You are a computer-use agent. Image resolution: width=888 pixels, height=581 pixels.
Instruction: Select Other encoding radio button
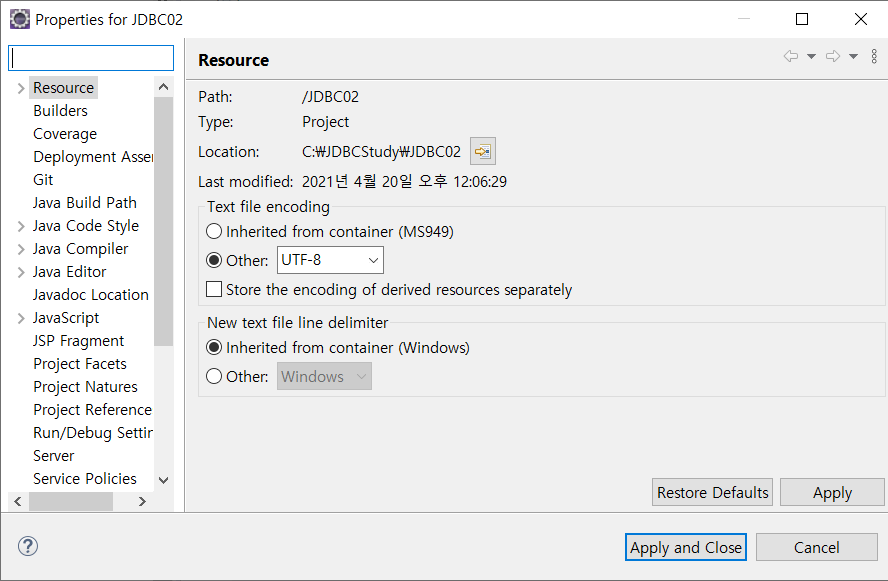[x=214, y=260]
